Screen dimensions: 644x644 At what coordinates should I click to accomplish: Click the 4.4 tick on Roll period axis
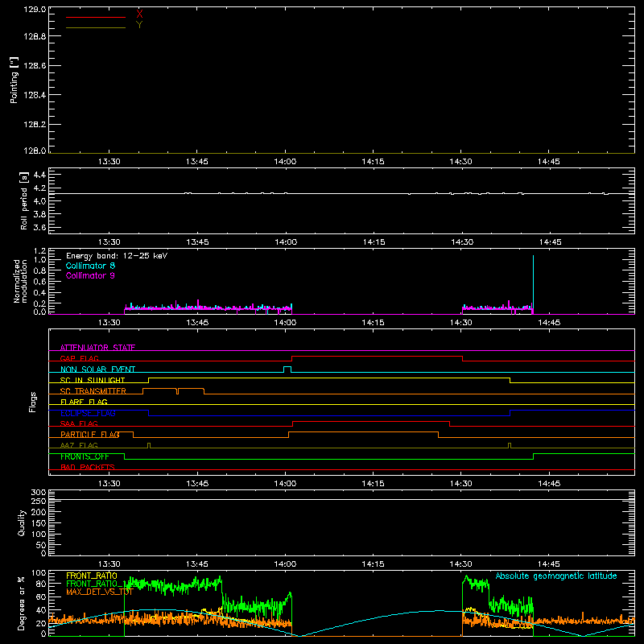pos(39,175)
